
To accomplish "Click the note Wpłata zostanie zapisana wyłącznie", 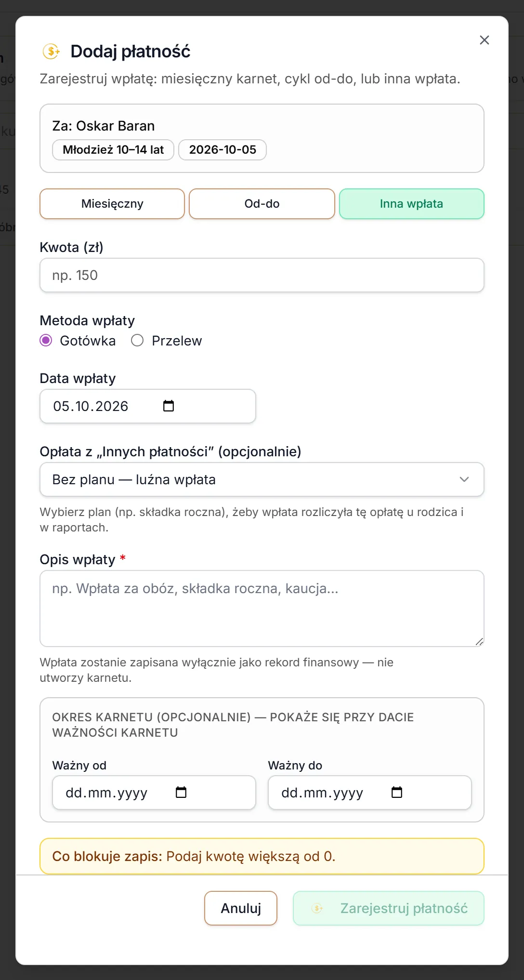I will coord(217,670).
